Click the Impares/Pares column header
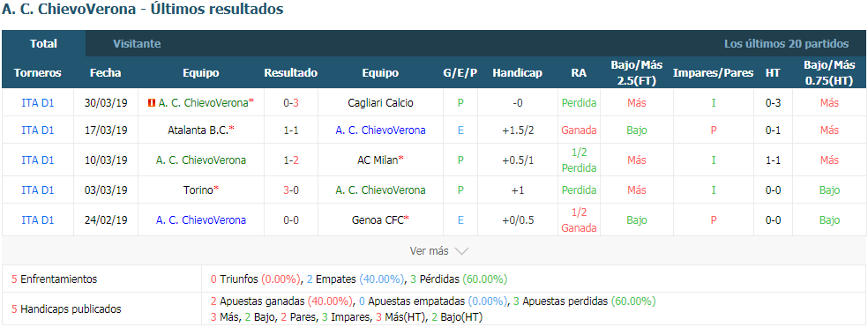The height and width of the screenshot is (327, 868). [713, 72]
